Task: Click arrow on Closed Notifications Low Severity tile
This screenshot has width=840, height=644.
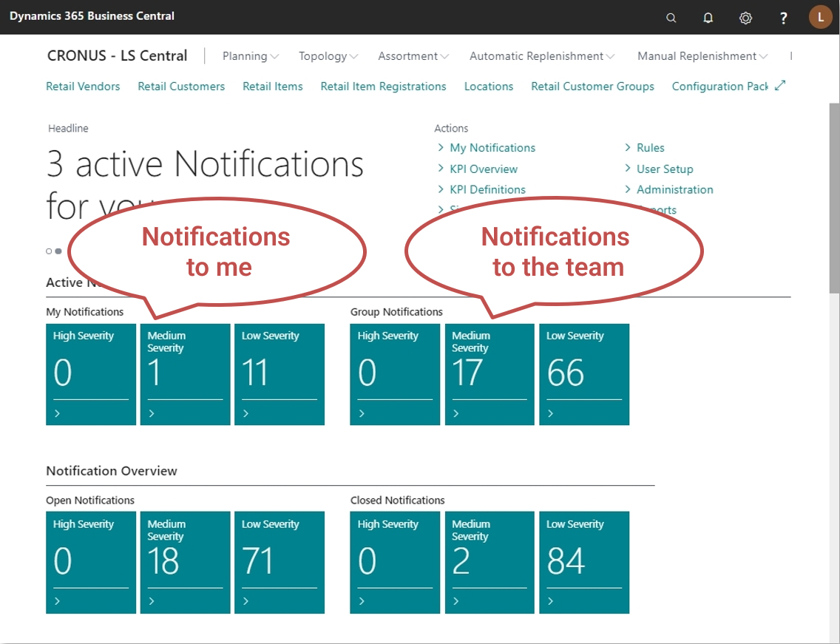Action: point(550,601)
